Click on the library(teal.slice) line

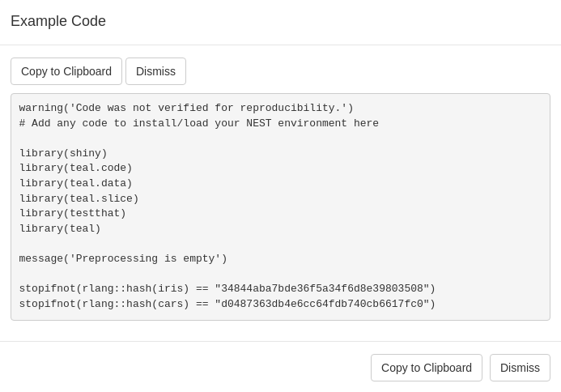pyautogui.click(x=79, y=199)
